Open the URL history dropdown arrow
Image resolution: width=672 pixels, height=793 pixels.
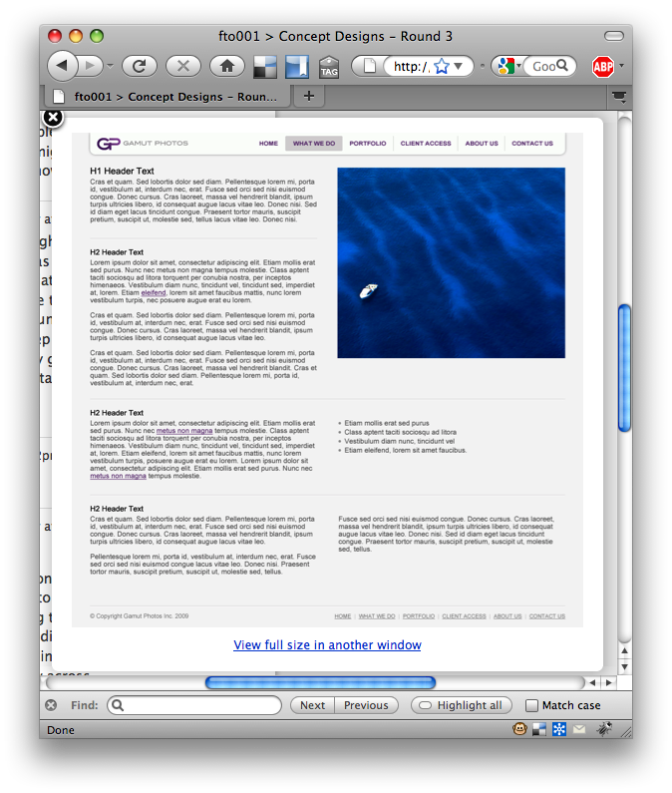459,67
